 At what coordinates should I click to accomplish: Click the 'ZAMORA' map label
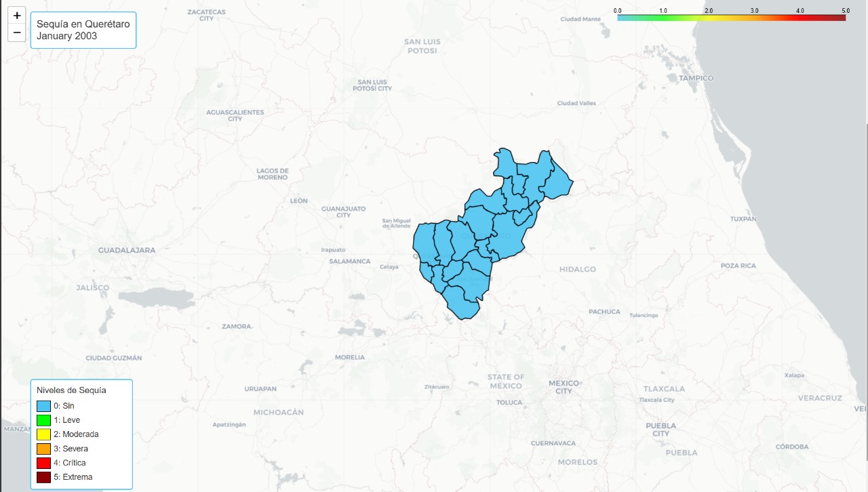pyautogui.click(x=237, y=327)
